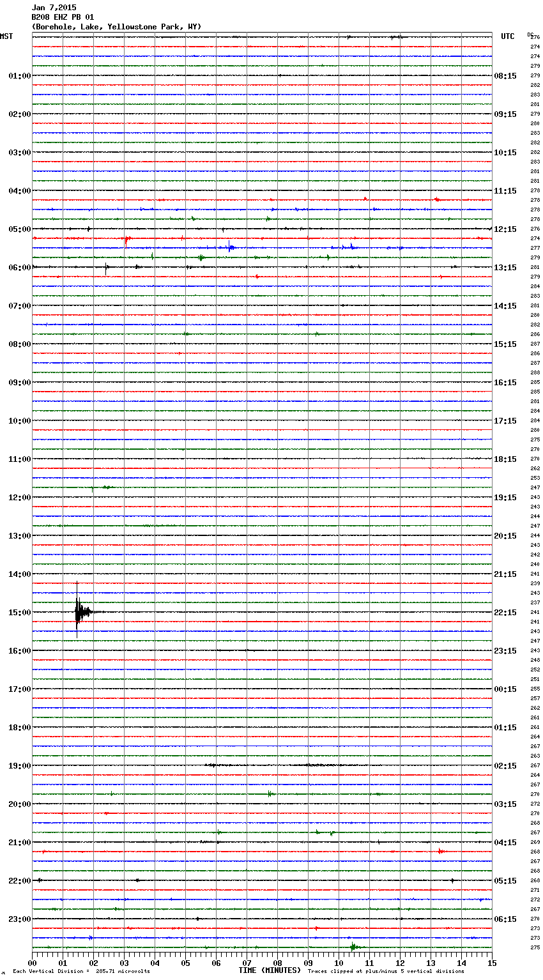Select the 19:00 MST hour label

click(x=20, y=766)
